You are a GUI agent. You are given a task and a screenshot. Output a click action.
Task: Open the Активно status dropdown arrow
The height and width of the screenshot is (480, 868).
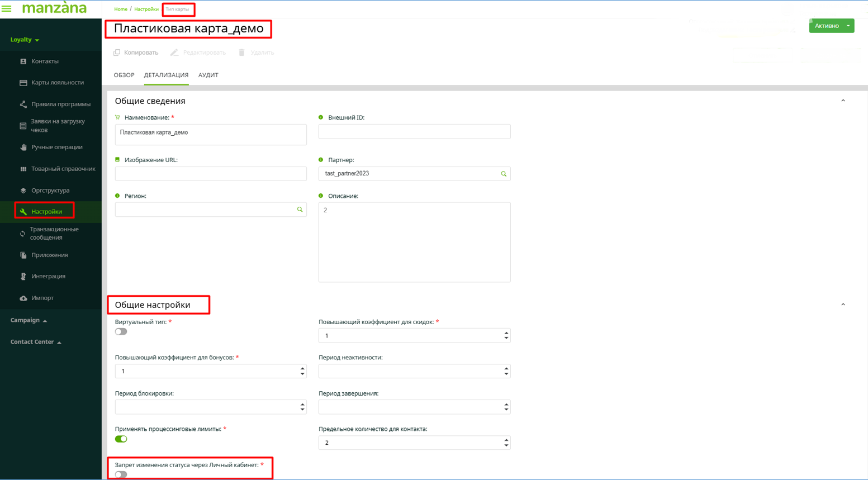click(848, 26)
